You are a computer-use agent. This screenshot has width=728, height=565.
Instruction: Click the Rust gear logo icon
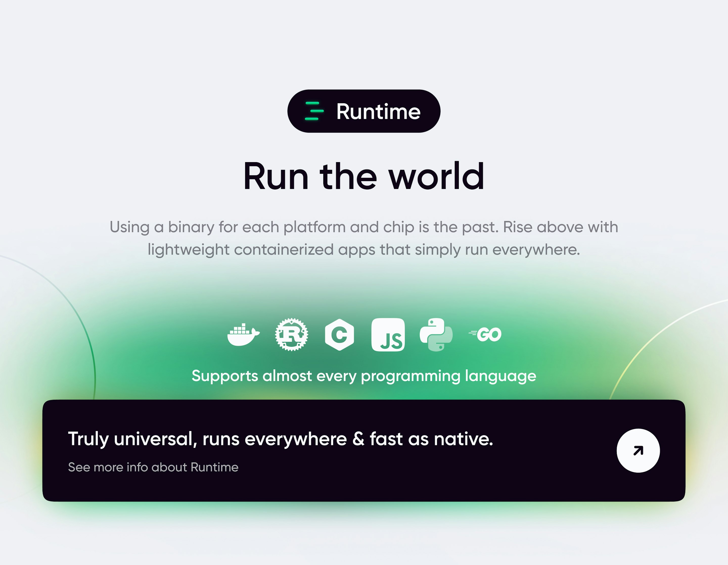tap(292, 335)
